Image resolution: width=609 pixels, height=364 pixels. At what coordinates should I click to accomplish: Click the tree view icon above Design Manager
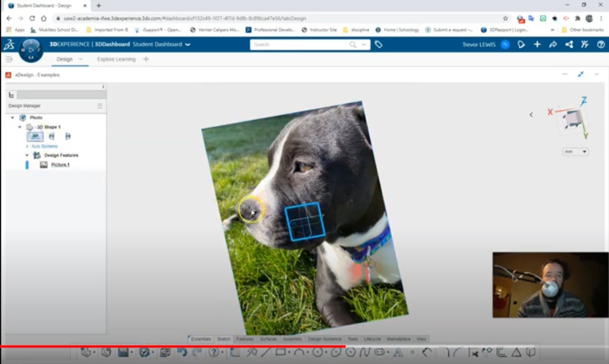point(11,95)
